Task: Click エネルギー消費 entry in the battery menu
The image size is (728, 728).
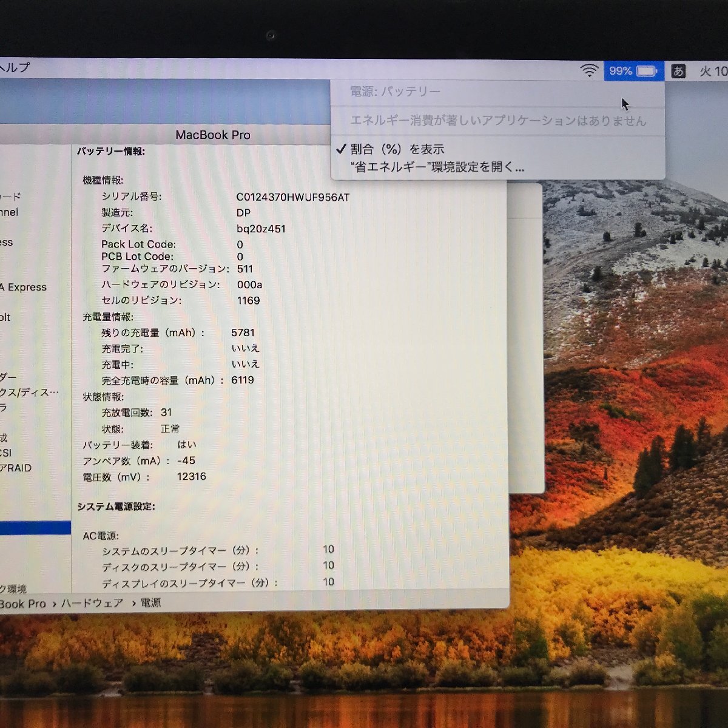Action: [x=497, y=121]
